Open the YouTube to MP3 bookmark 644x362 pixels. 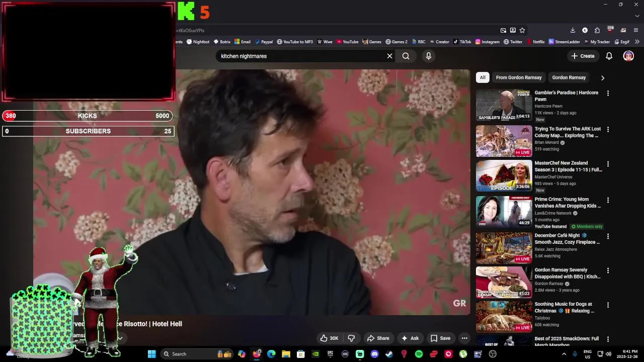pos(295,42)
